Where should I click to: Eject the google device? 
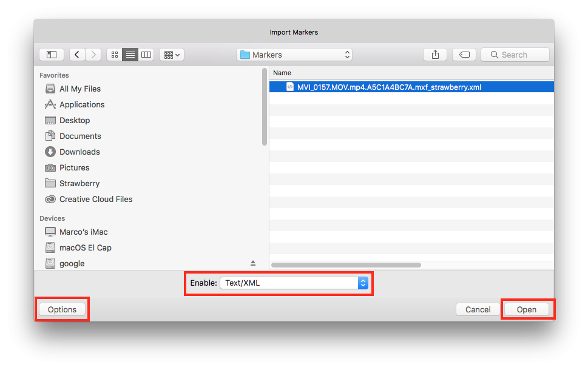click(x=253, y=263)
